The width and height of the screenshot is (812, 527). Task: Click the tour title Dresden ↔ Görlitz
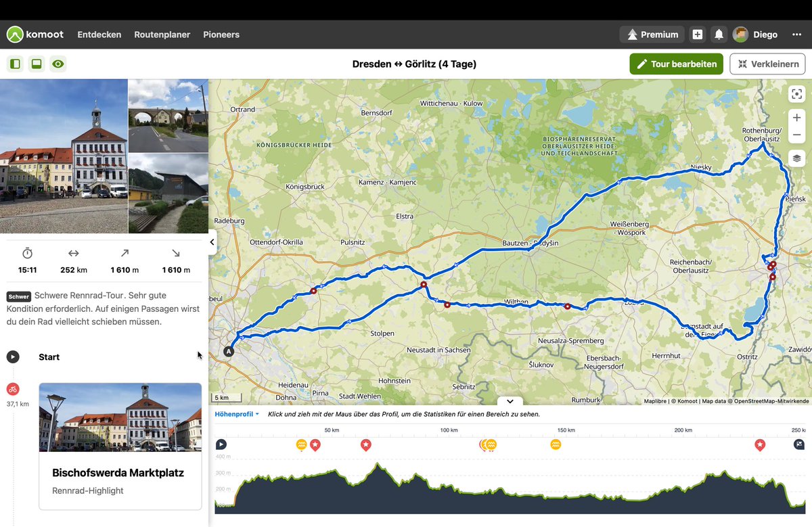point(414,64)
